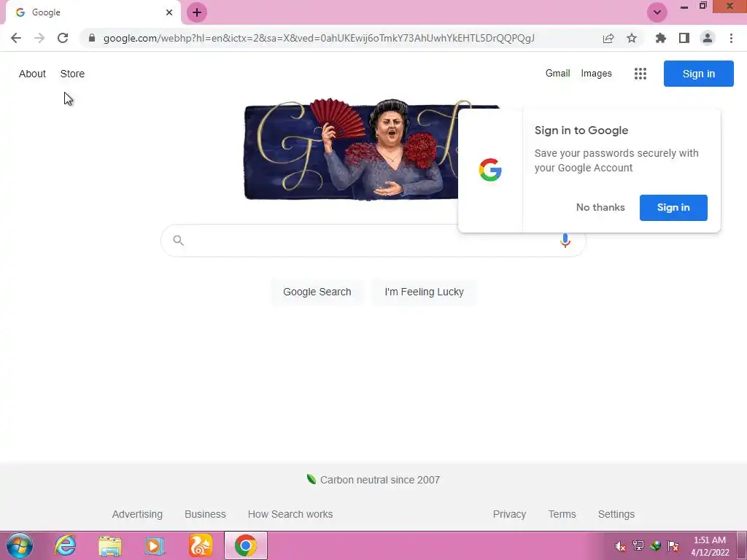Click the Google Search button
747x560 pixels.
pyautogui.click(x=317, y=292)
